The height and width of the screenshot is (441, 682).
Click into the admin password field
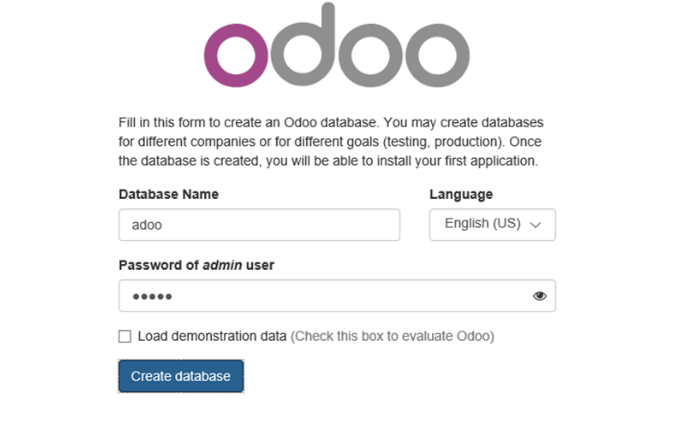click(320, 296)
